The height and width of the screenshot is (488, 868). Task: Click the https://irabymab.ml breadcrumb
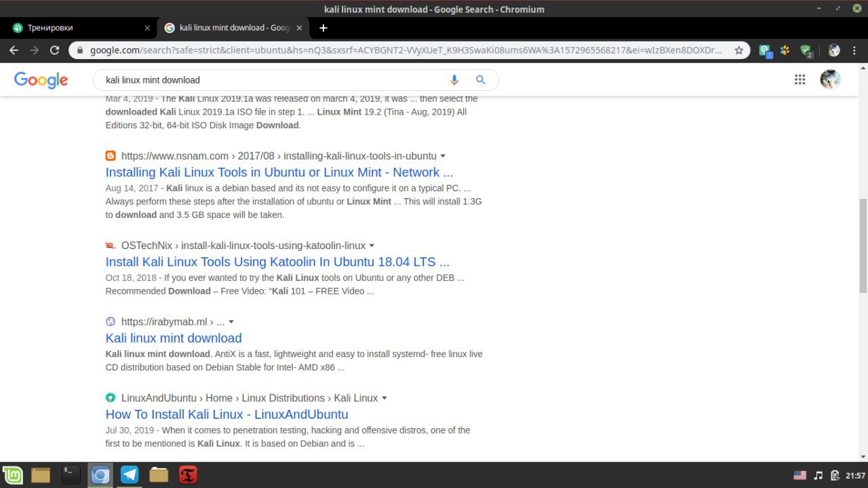[x=173, y=322]
